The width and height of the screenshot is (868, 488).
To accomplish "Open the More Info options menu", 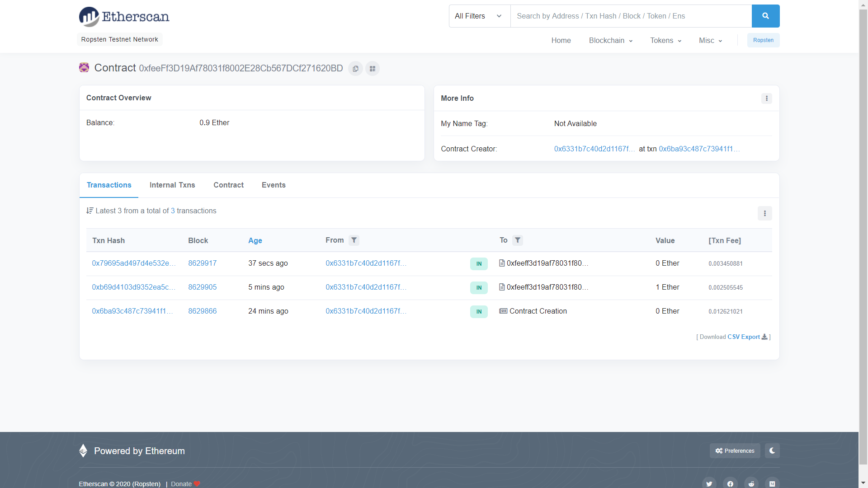I will point(766,99).
